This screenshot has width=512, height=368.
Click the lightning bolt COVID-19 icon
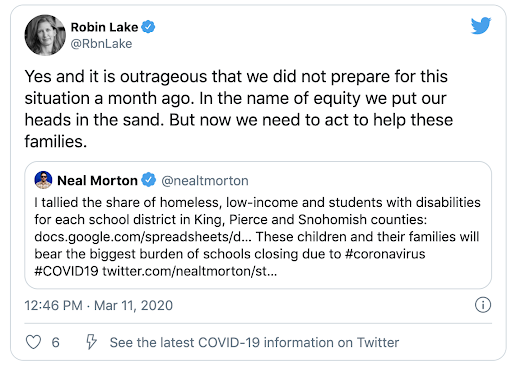(x=91, y=342)
